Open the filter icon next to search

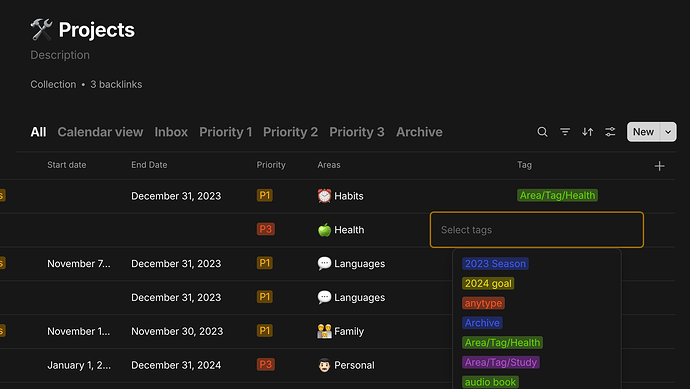point(565,132)
